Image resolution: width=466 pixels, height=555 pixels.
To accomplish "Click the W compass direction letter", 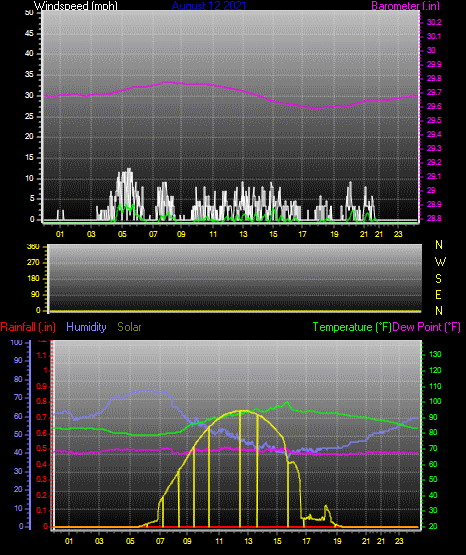I will [x=440, y=262].
